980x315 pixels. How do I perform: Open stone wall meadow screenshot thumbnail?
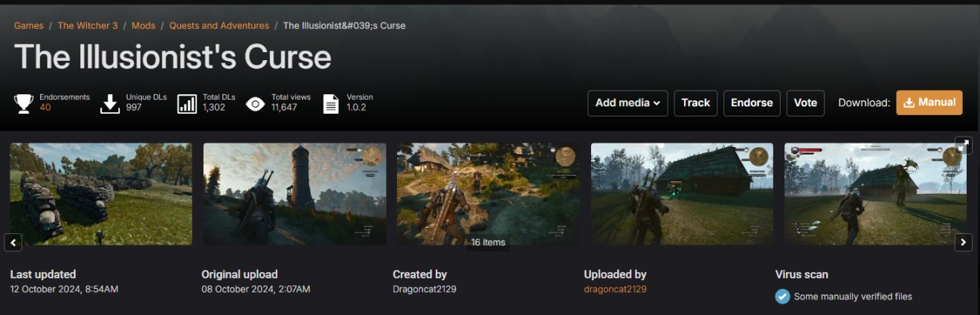pos(101,194)
